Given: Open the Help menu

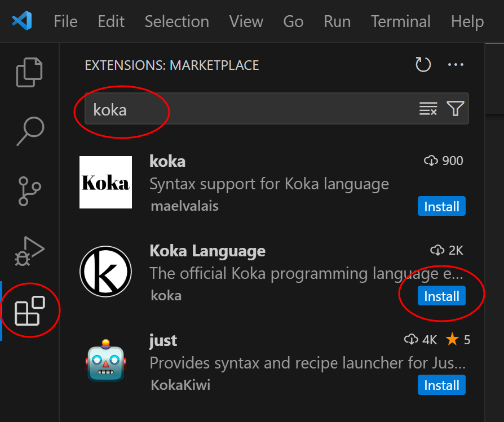Looking at the screenshot, I should coord(467,21).
